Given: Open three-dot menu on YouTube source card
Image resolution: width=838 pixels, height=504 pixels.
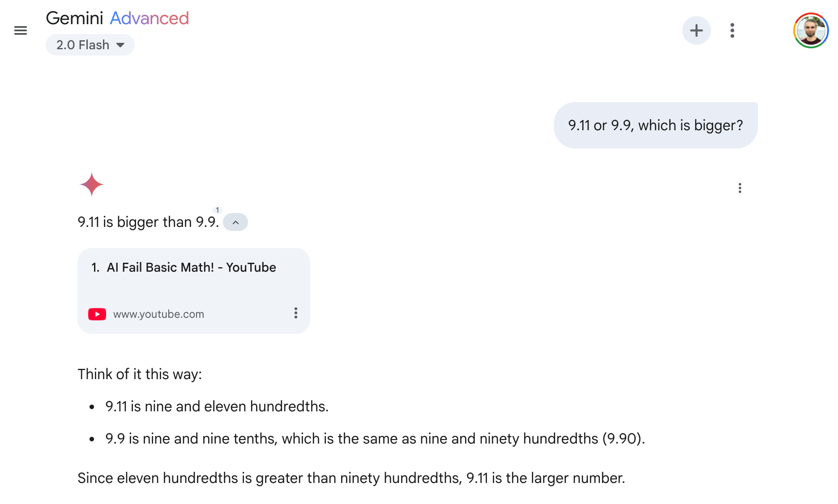Looking at the screenshot, I should [x=295, y=313].
